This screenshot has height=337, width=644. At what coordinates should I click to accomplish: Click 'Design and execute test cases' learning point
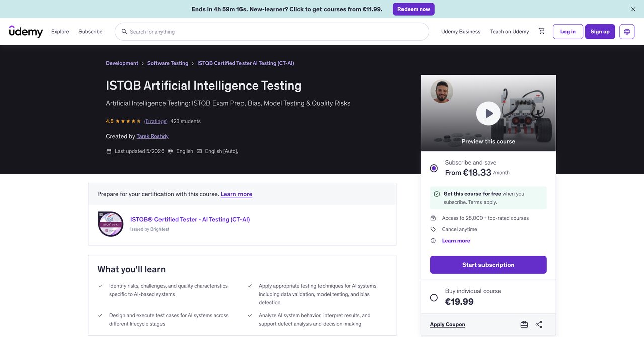169,320
